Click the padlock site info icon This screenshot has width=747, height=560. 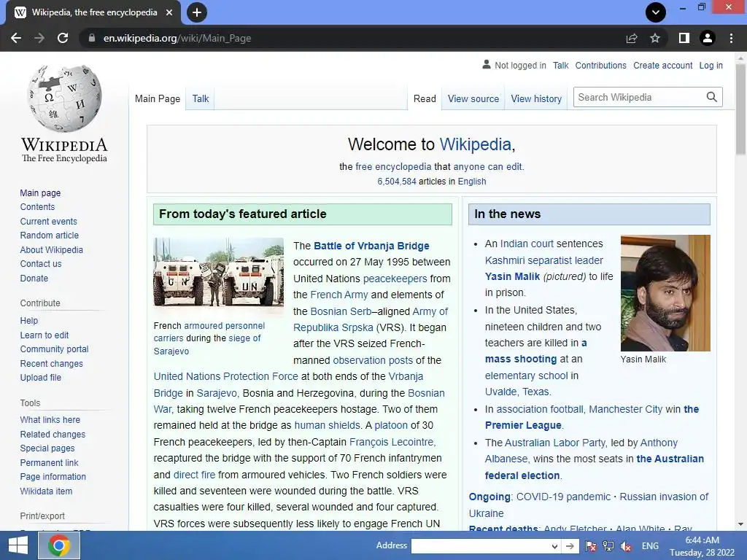[x=92, y=38]
